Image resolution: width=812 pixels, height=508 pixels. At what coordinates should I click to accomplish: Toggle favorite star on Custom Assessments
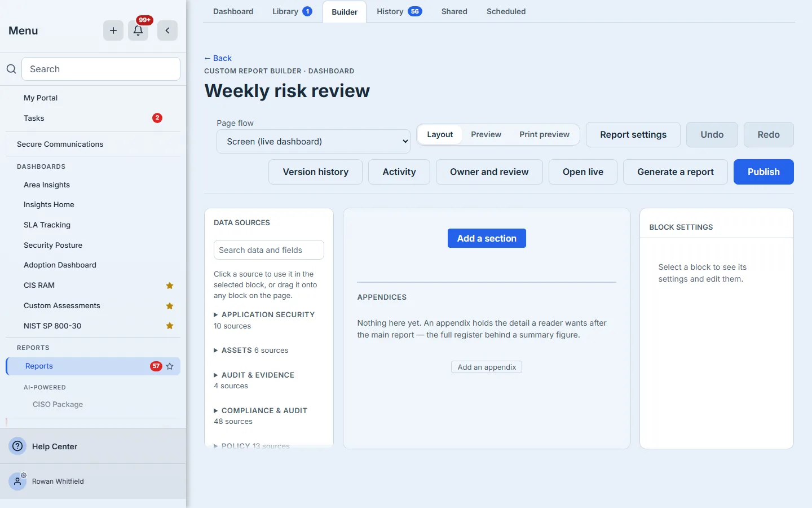(170, 306)
